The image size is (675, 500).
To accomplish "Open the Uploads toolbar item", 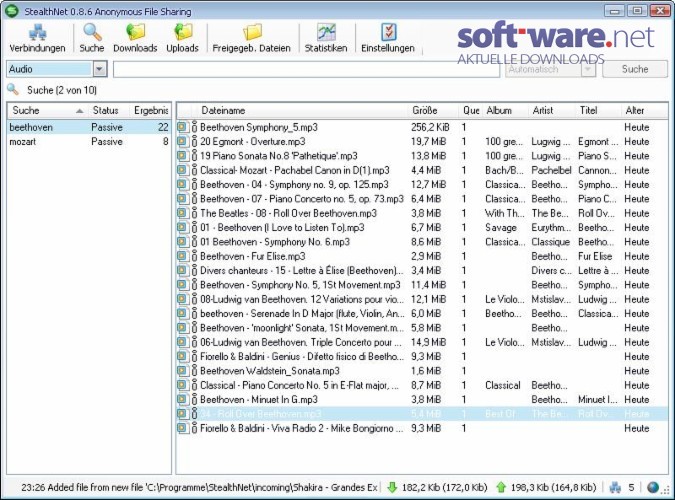I will point(183,38).
